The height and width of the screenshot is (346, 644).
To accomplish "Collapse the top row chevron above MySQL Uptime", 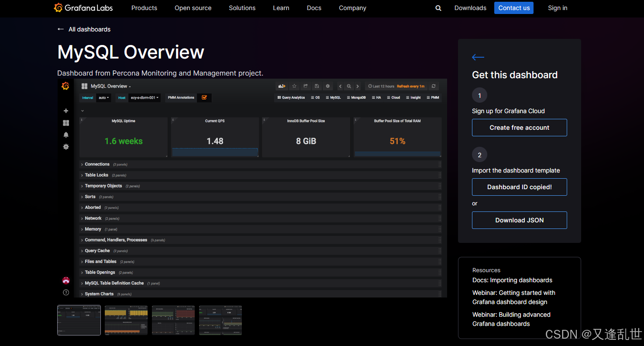I will click(83, 111).
